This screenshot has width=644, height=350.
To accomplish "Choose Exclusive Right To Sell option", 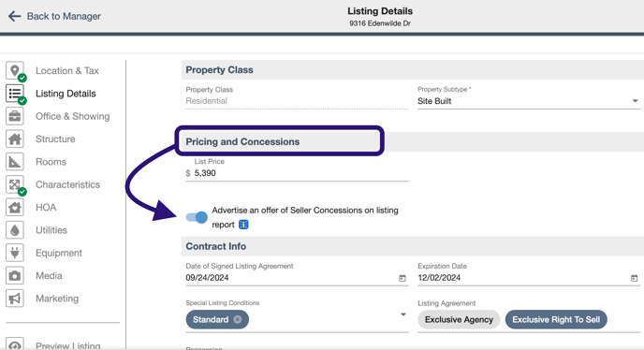I will 556,320.
